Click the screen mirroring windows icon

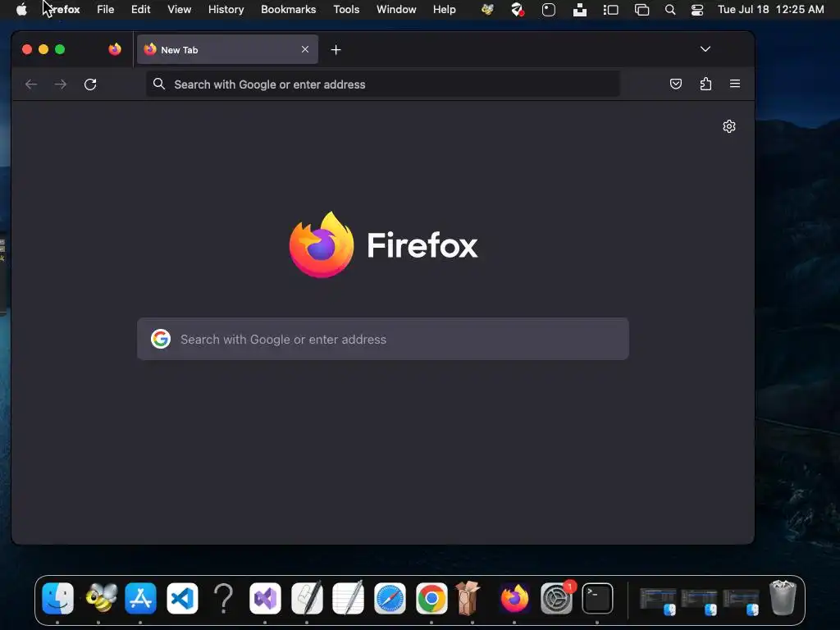(x=641, y=10)
